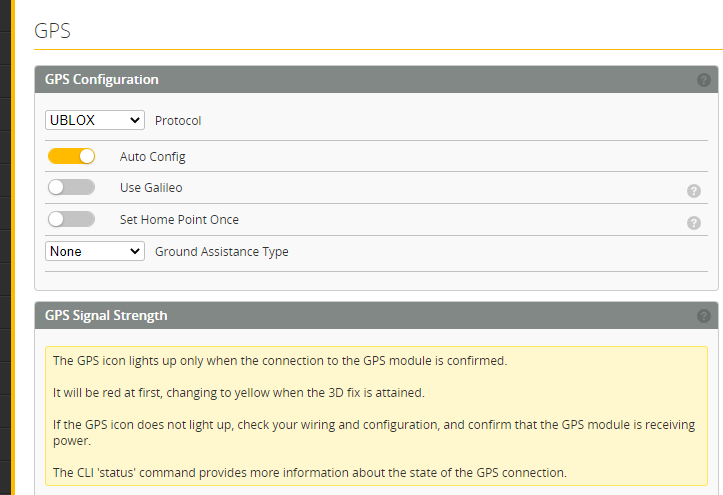This screenshot has height=495, width=723.
Task: Click help icon in GPS Signal Strength header
Action: [x=704, y=316]
